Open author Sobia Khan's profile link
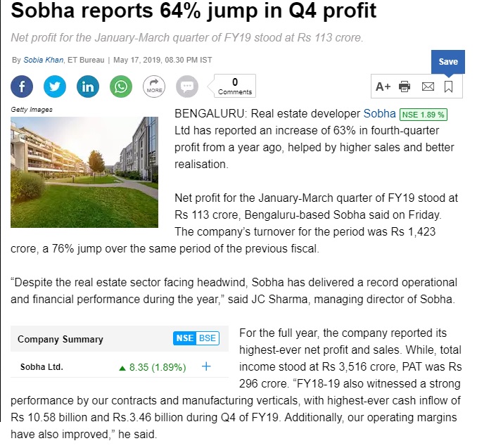 tap(44, 60)
